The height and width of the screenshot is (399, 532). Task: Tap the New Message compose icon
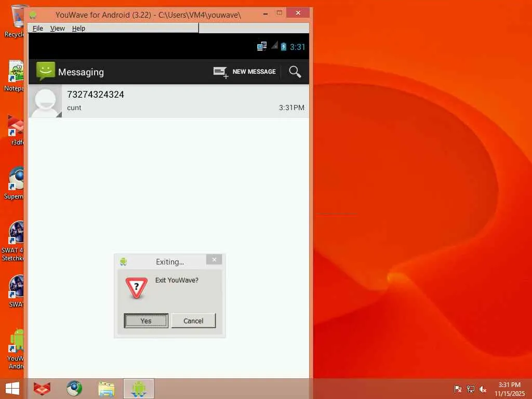coord(220,72)
